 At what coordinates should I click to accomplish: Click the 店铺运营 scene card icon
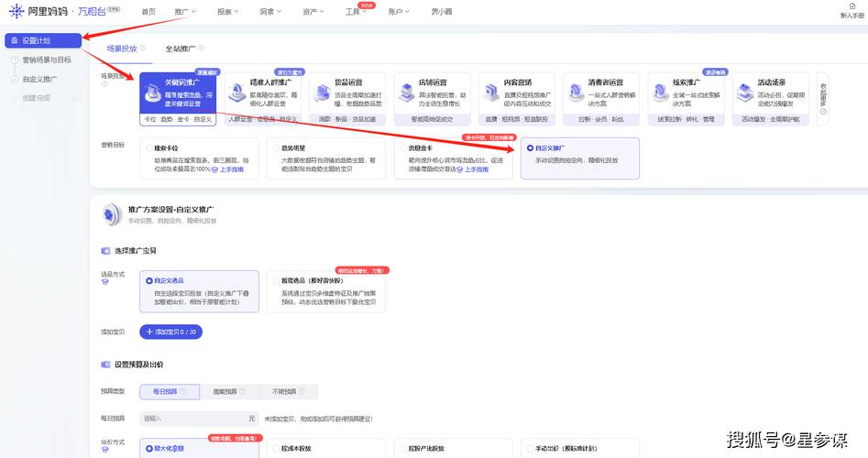pos(407,93)
